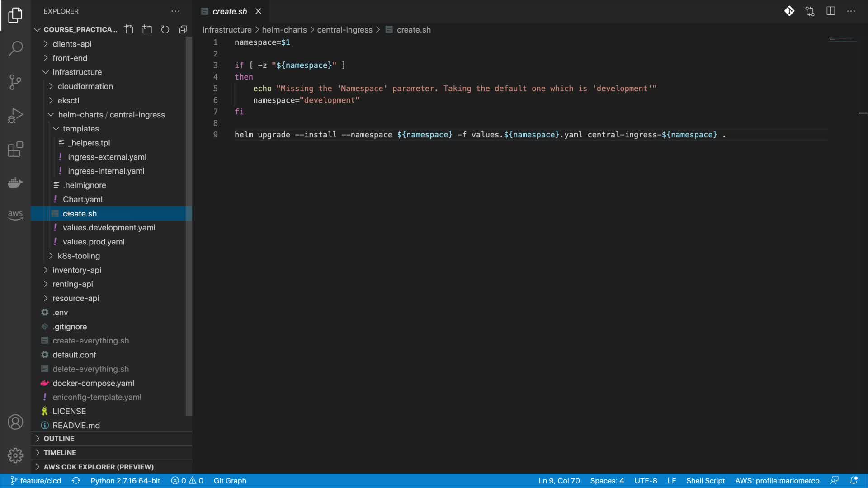Open the AWS toolkit view
The image size is (868, 488).
15,215
